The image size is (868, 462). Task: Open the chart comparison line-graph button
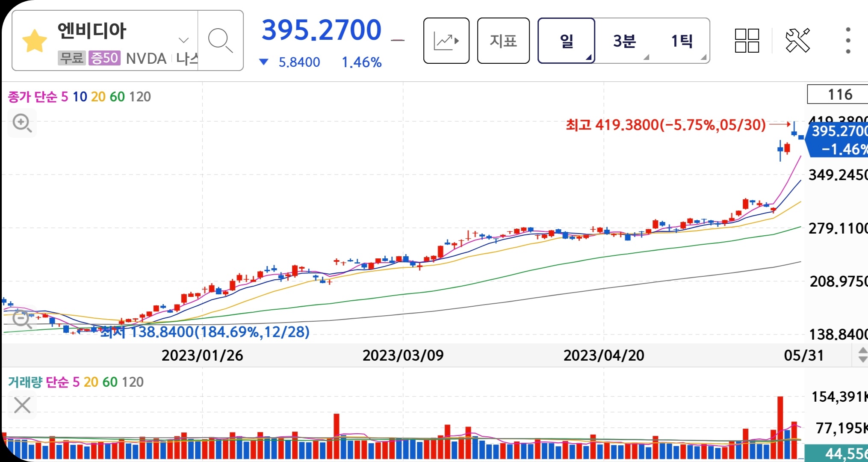[446, 41]
